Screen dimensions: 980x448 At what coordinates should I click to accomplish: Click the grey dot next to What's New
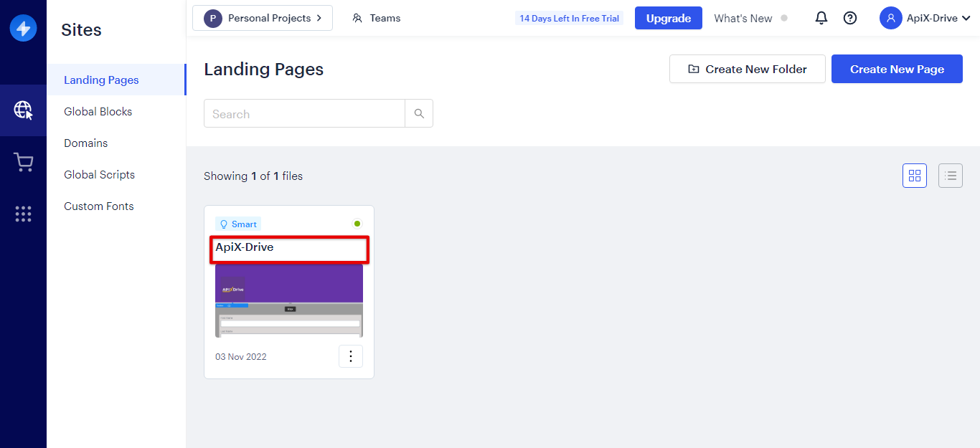click(783, 18)
